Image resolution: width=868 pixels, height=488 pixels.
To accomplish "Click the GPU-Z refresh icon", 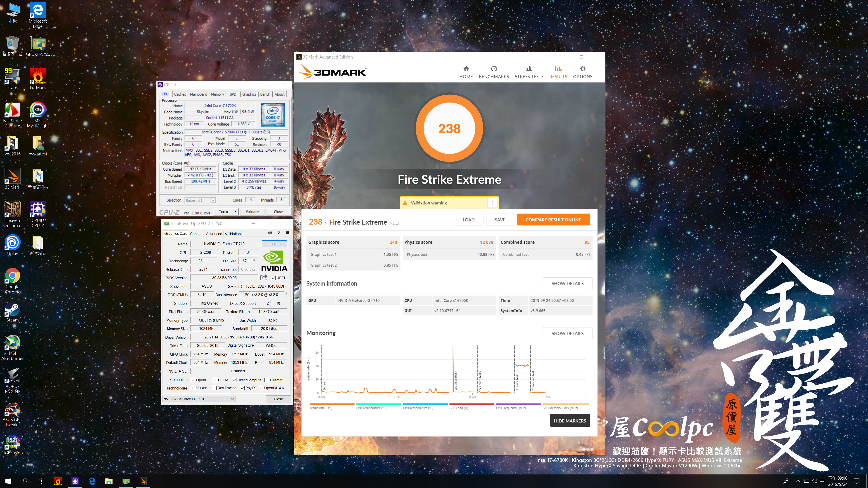I will pos(279,233).
